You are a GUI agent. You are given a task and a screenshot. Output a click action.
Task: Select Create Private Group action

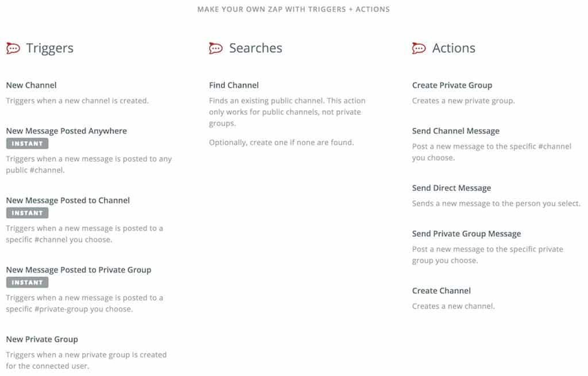452,85
